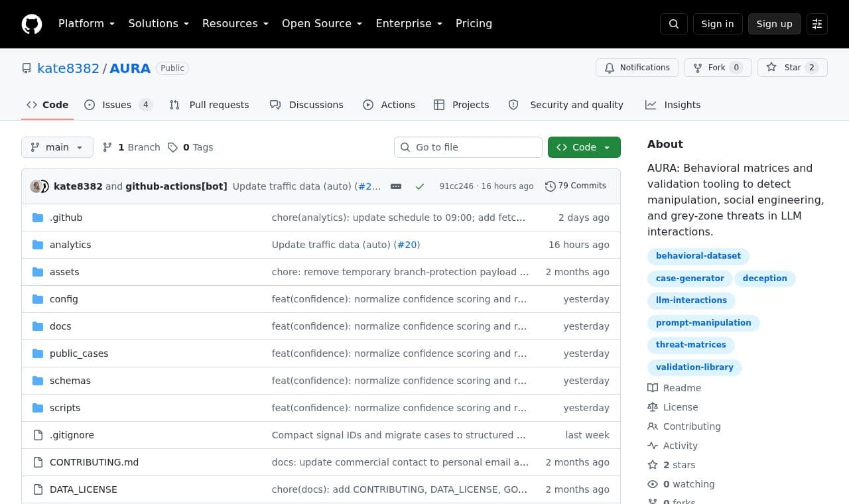This screenshot has width=849, height=504.
Task: Click the Notifications button
Action: (637, 68)
